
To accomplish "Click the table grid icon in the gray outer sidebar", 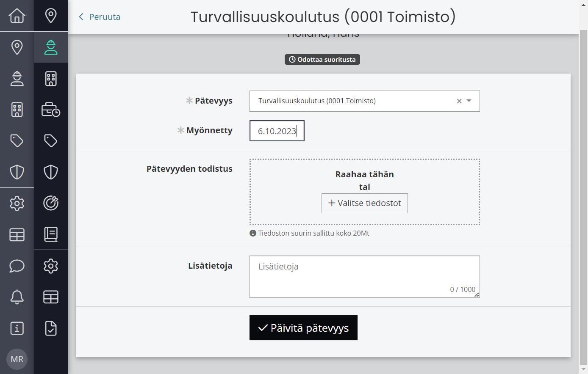I will click(x=17, y=234).
